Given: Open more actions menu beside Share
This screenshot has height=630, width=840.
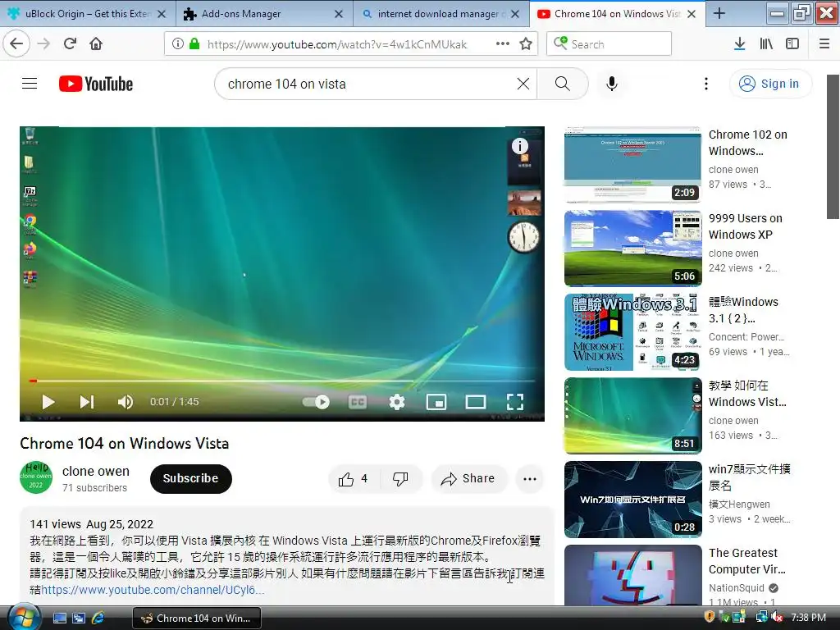Looking at the screenshot, I should pos(530,479).
